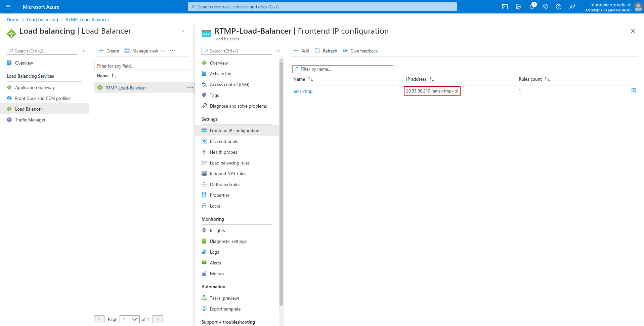
Task: Click Create in the Load Balancer list
Action: coord(109,51)
